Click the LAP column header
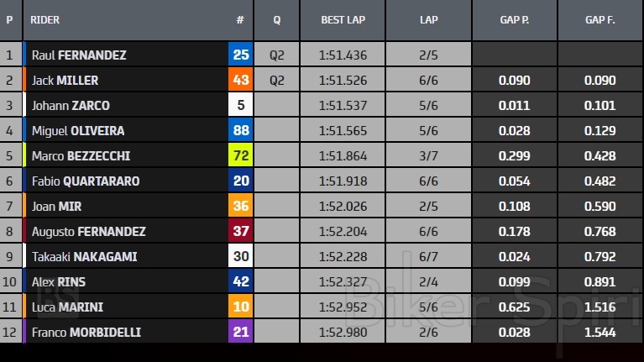The image size is (644, 362). 428,20
